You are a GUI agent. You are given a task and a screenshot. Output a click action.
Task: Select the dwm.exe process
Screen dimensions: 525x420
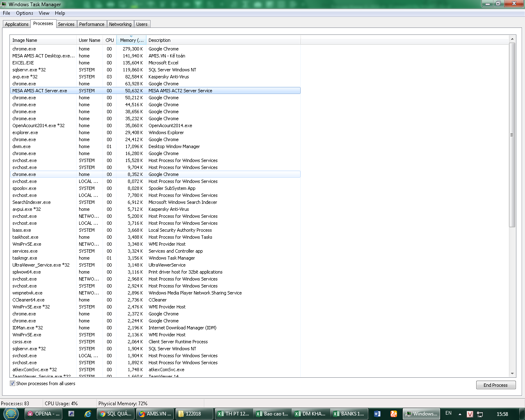tap(155, 146)
